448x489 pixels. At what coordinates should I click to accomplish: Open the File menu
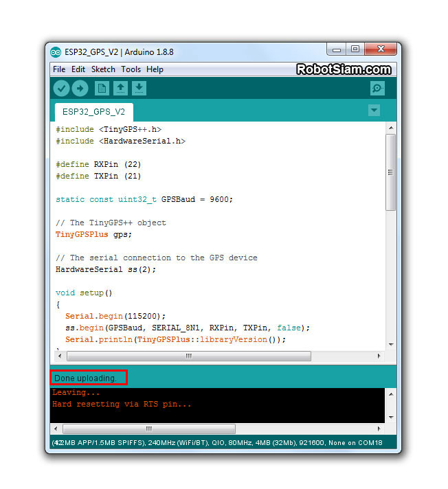[59, 69]
